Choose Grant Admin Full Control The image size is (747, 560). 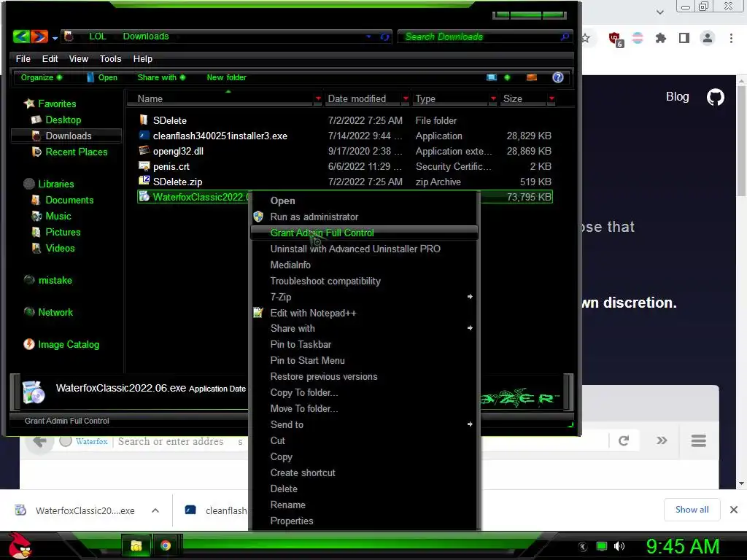point(364,233)
